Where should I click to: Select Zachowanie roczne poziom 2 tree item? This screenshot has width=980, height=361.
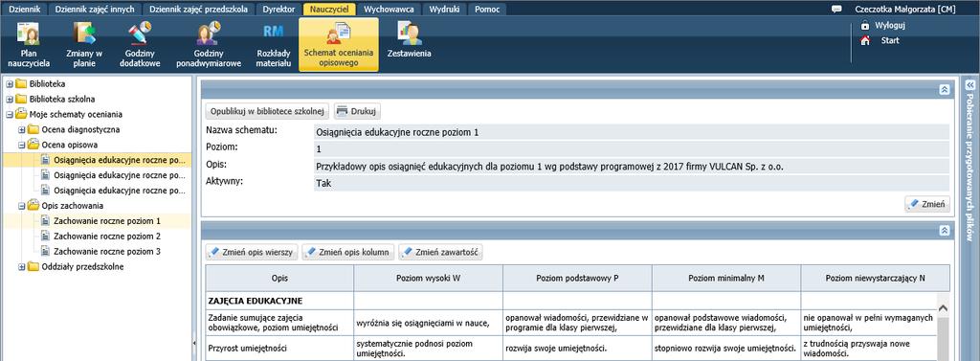107,236
